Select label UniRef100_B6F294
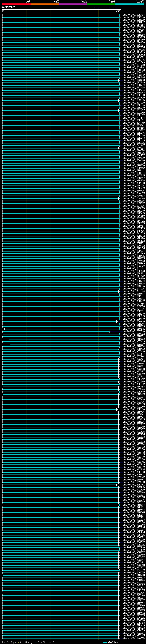146x644 pixels. tap(133, 105)
